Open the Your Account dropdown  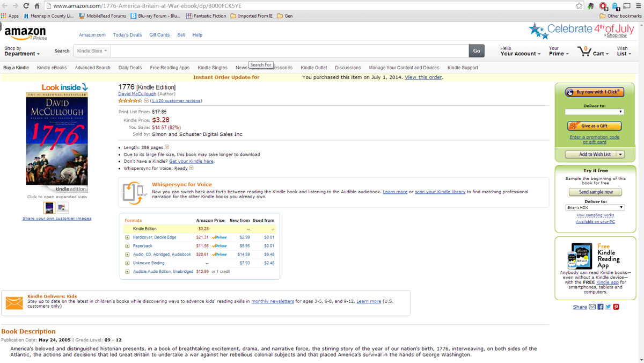pos(521,51)
